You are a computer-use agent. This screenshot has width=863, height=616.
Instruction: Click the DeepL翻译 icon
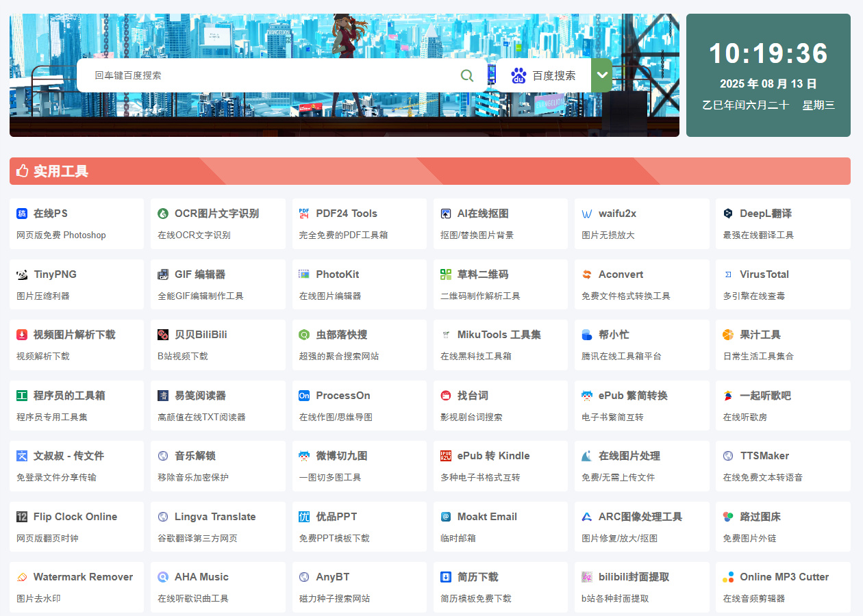(x=728, y=214)
